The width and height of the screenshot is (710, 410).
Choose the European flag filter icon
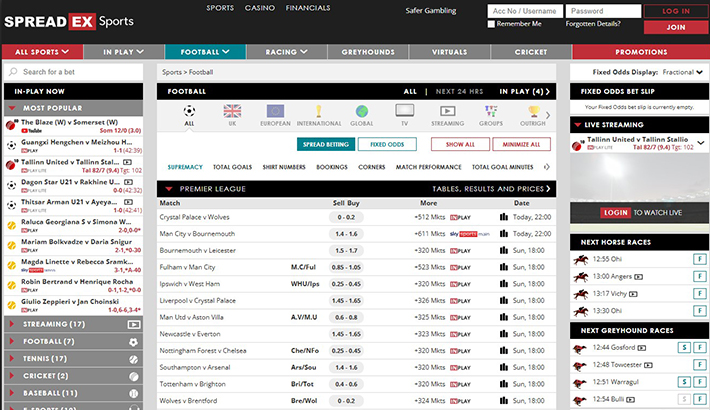click(x=275, y=111)
